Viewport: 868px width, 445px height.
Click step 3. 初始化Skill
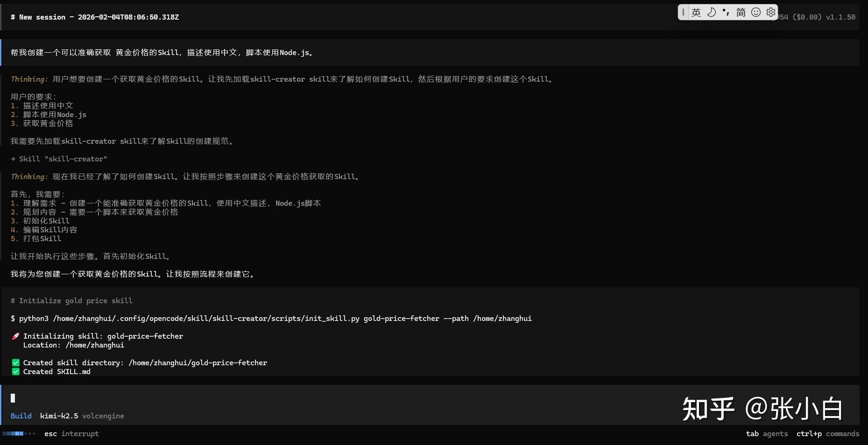tap(40, 221)
